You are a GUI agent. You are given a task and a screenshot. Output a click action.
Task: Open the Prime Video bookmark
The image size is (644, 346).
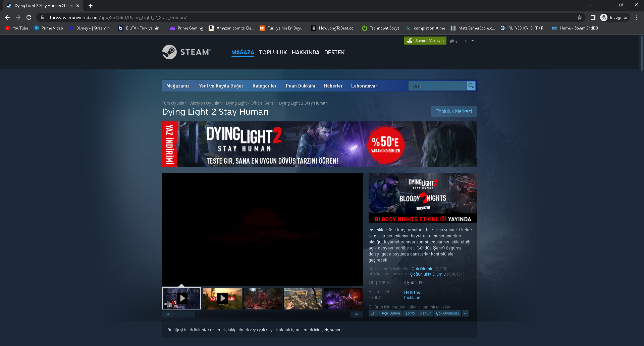(49, 28)
